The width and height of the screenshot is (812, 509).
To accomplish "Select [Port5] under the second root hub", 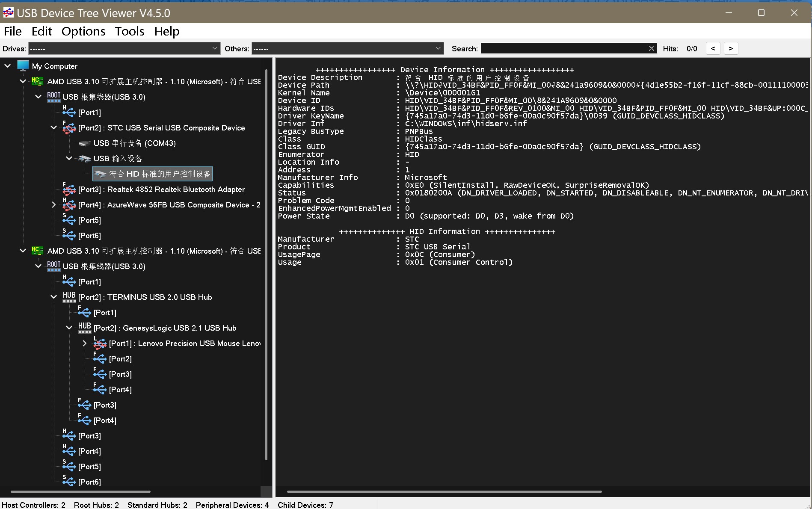I will tap(89, 466).
